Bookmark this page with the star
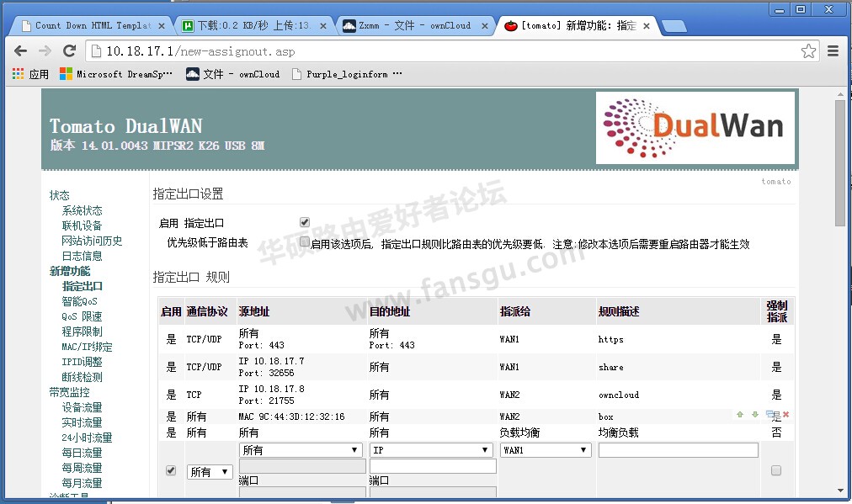Screen dimensions: 852x504 [808, 51]
